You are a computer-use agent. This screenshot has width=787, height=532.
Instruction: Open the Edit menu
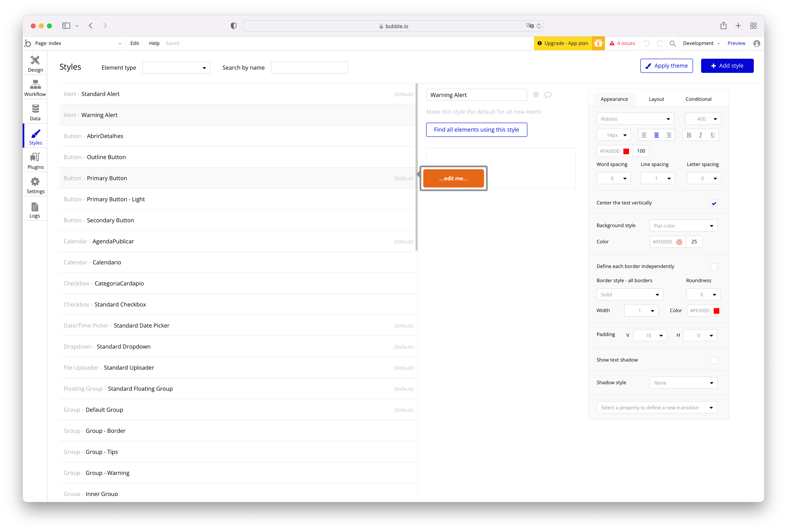tap(134, 43)
